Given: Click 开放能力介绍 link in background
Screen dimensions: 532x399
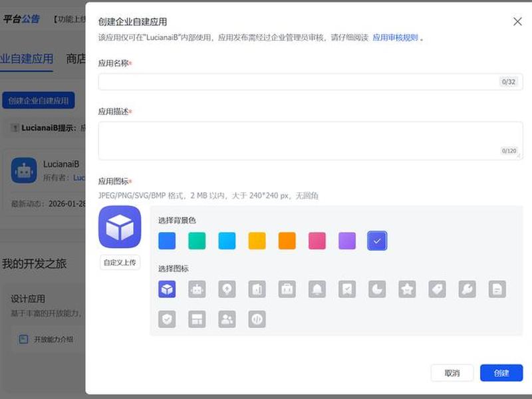Looking at the screenshot, I should [x=53, y=339].
